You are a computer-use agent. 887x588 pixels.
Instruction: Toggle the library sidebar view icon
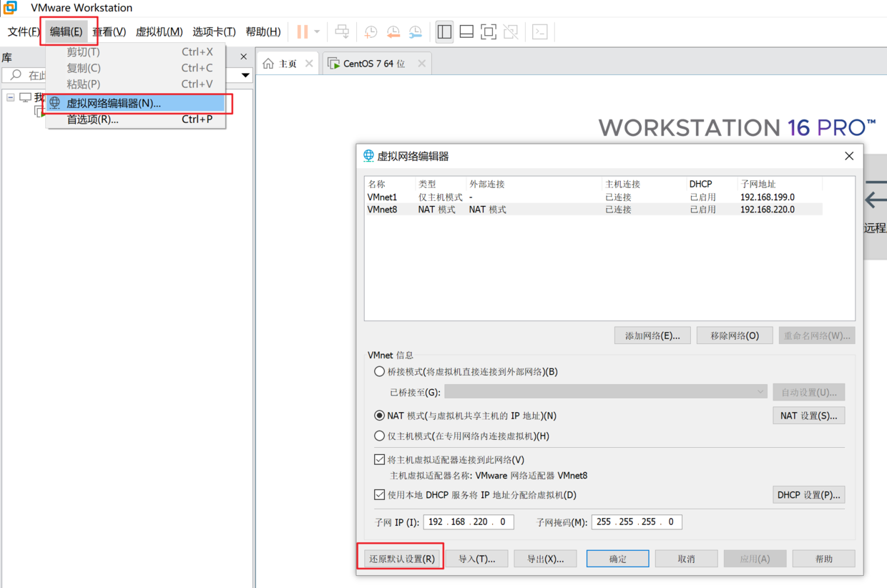tap(444, 31)
